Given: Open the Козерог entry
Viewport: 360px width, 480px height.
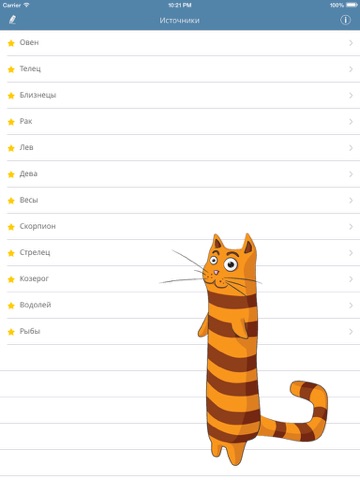Looking at the screenshot, I should pyautogui.click(x=180, y=279).
